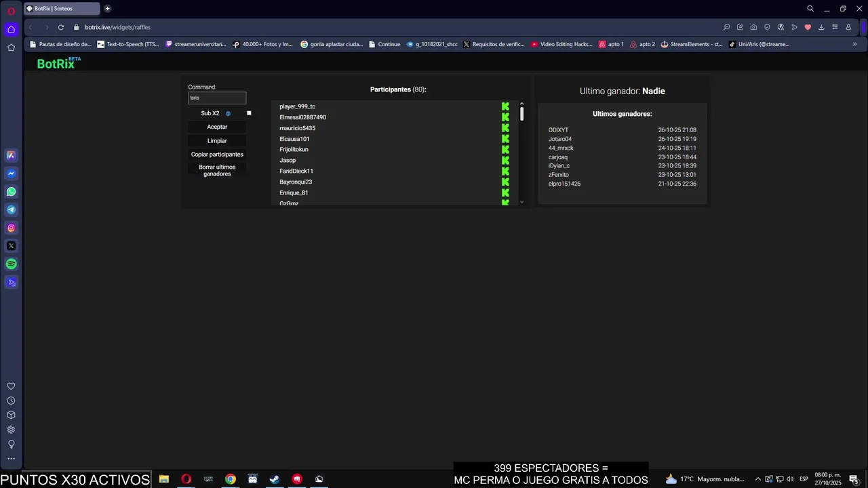Open the Continue bookmark

[384, 44]
